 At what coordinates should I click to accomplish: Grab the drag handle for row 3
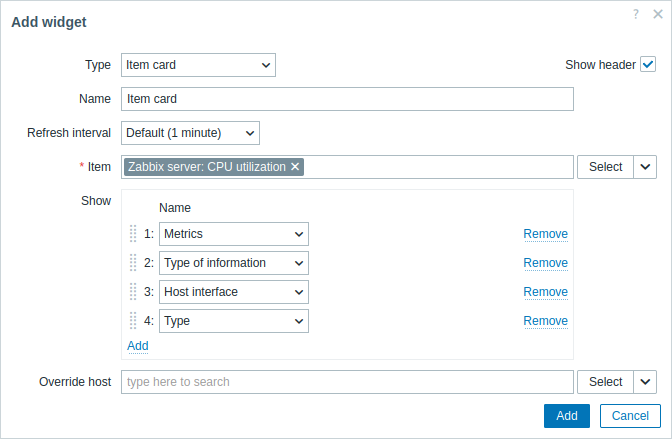tap(133, 292)
